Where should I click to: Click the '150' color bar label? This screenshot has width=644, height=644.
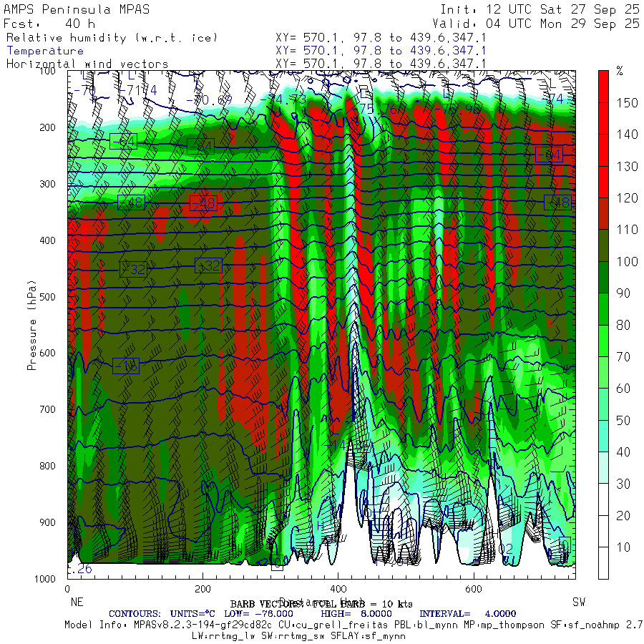(627, 102)
